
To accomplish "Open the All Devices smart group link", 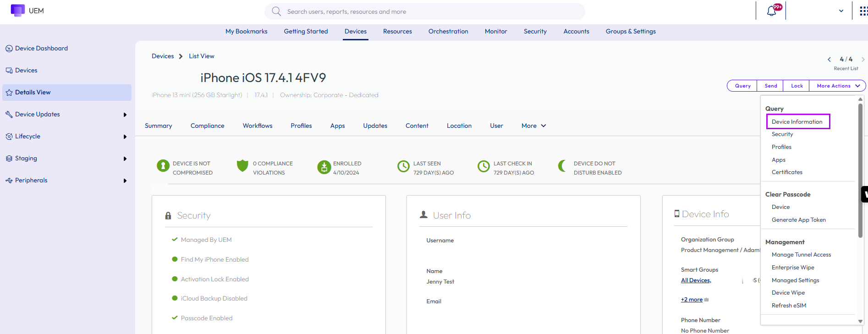I will [x=696, y=280].
